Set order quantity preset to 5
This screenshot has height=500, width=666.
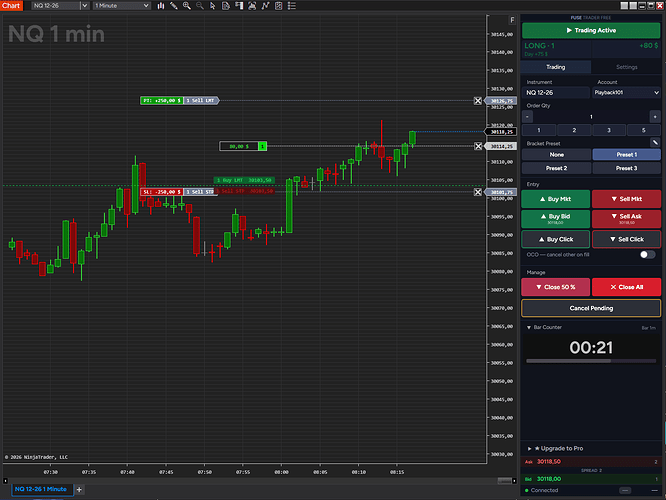pos(643,130)
